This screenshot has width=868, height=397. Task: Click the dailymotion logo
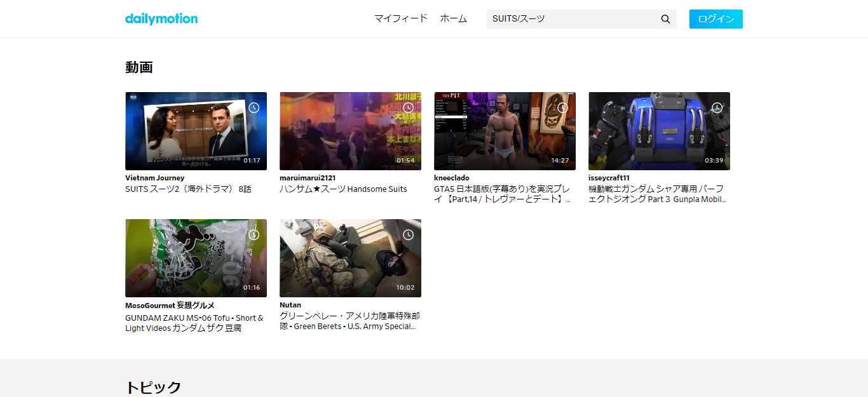161,18
